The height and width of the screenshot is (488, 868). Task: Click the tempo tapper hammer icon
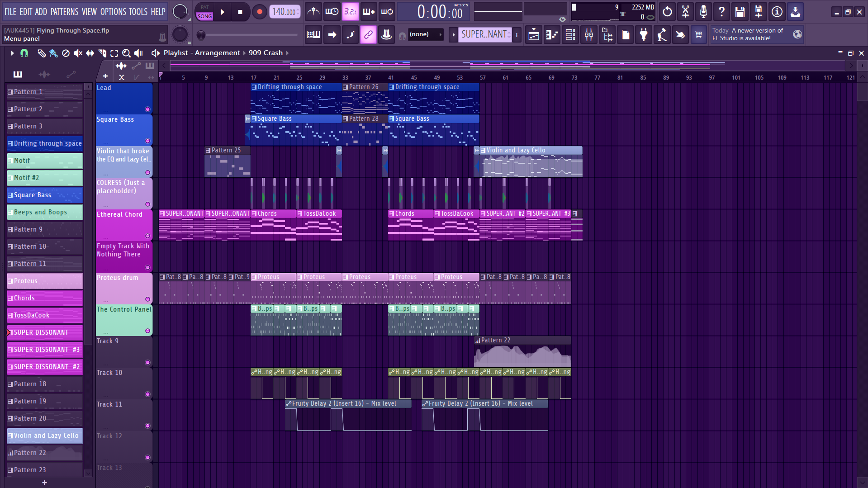[662, 34]
